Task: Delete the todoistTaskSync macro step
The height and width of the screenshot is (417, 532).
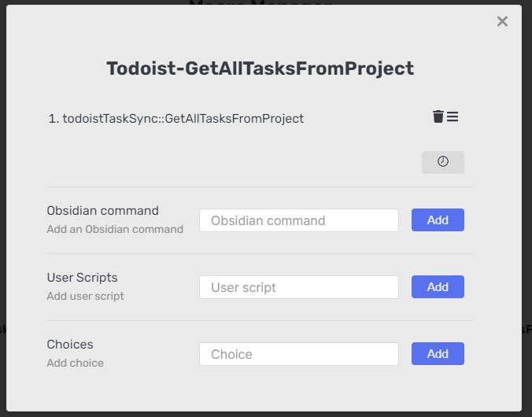Action: click(438, 117)
